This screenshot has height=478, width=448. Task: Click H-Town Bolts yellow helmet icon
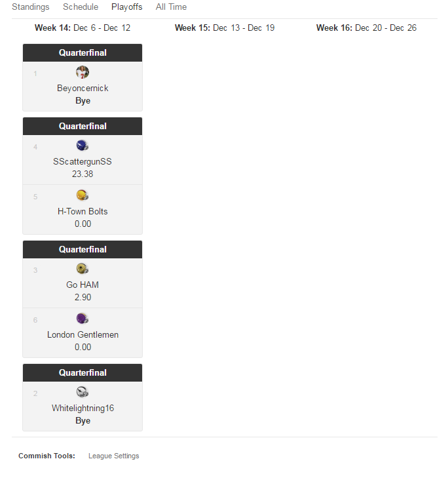[83, 195]
